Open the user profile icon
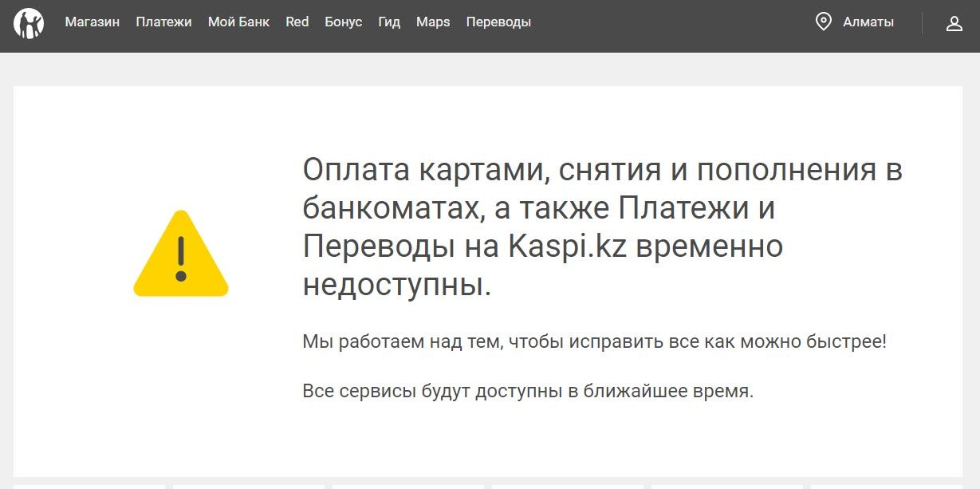 tap(954, 23)
